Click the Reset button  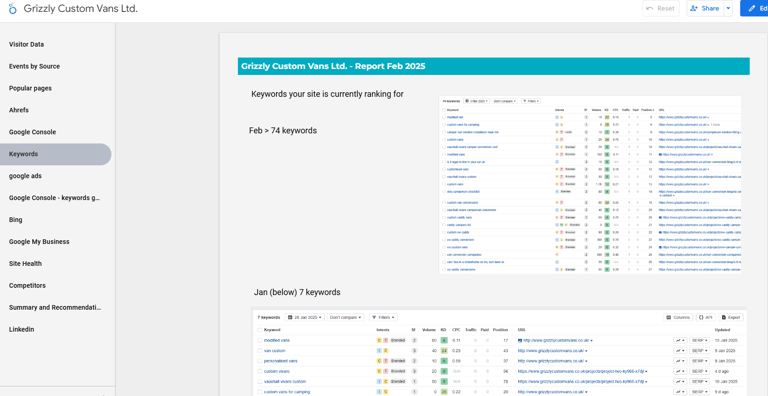(661, 8)
